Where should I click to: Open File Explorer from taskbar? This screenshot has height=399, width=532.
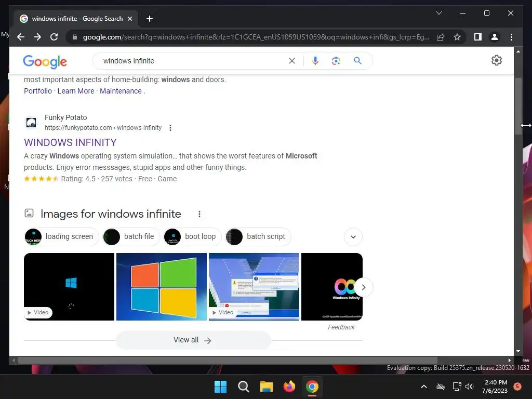tap(267, 387)
